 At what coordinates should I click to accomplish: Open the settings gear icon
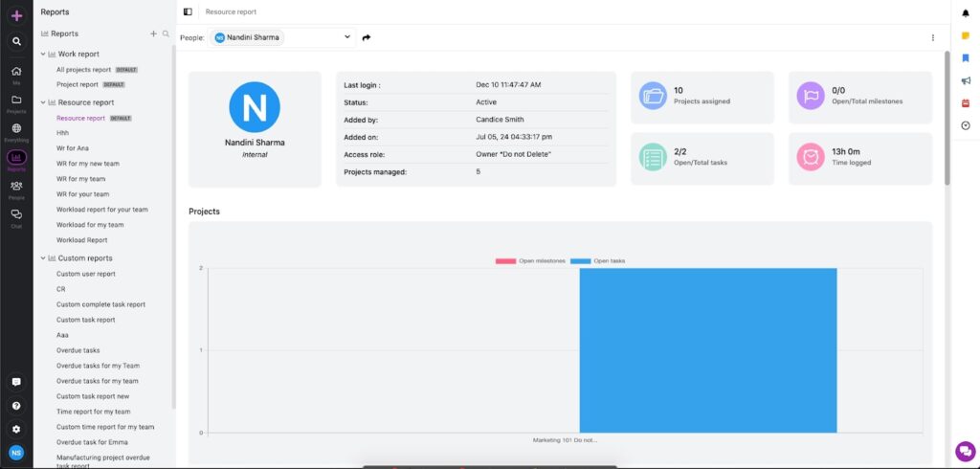click(x=16, y=430)
